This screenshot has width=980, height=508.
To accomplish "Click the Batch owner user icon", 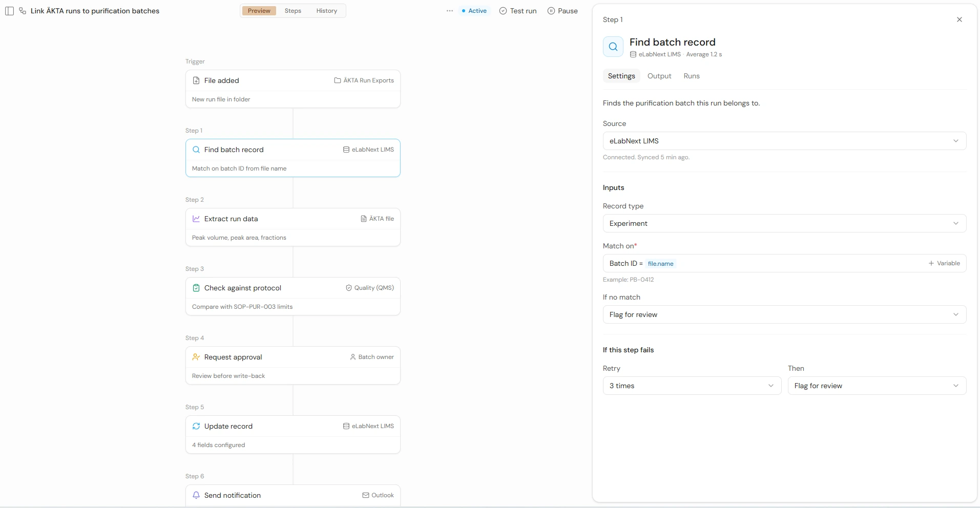I will (353, 357).
